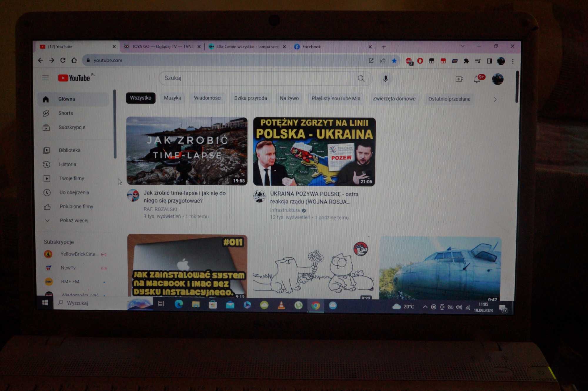Open Shorts in sidebar
The height and width of the screenshot is (391, 588).
73,113
